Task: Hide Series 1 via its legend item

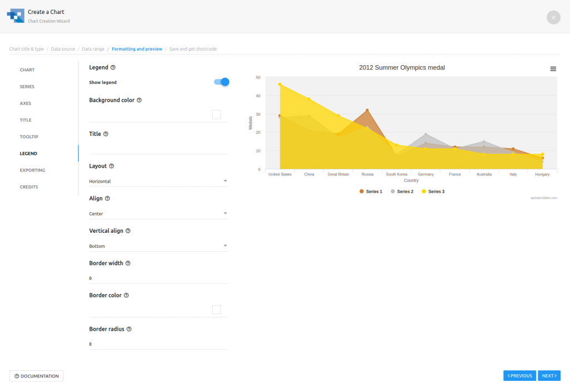Action: coord(371,192)
